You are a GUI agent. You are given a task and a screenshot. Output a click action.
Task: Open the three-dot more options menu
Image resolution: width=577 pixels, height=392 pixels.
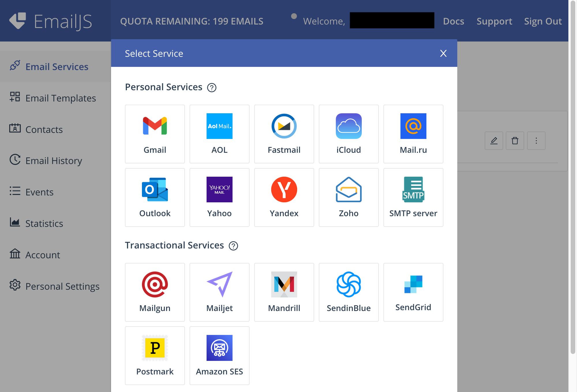(x=536, y=141)
